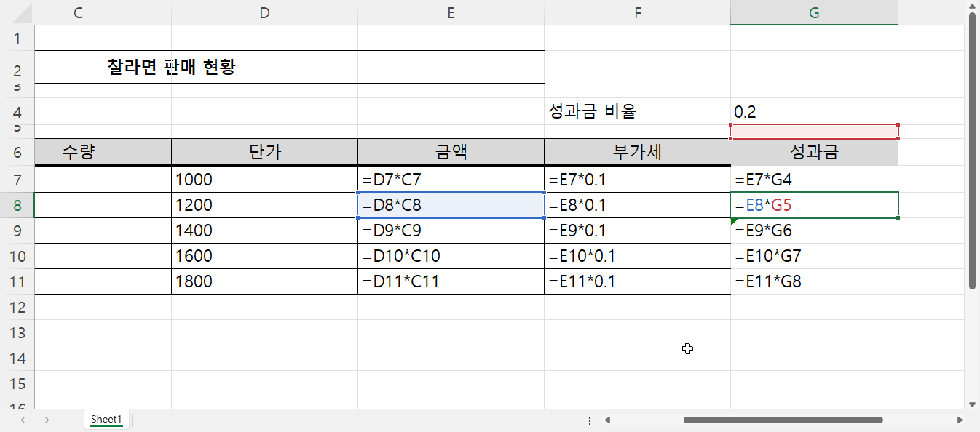Click the 부가세 header cell
The height and width of the screenshot is (432, 980).
[637, 152]
